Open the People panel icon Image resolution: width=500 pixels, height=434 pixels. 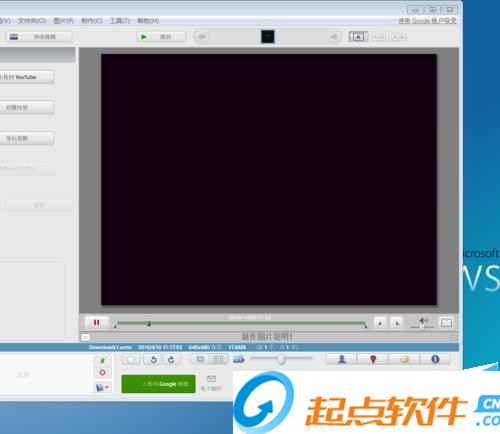coord(342,359)
